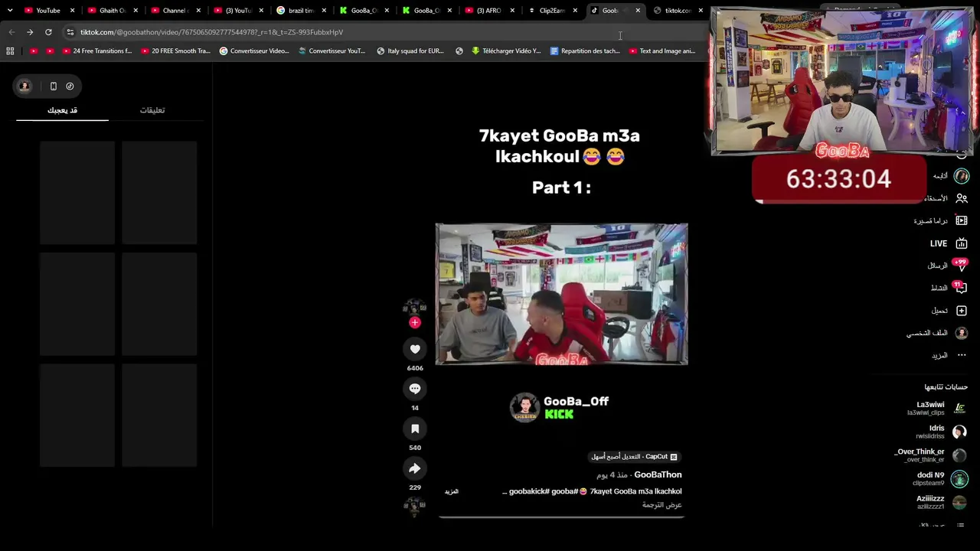Switch to the Ghaith browser tab

112,11
